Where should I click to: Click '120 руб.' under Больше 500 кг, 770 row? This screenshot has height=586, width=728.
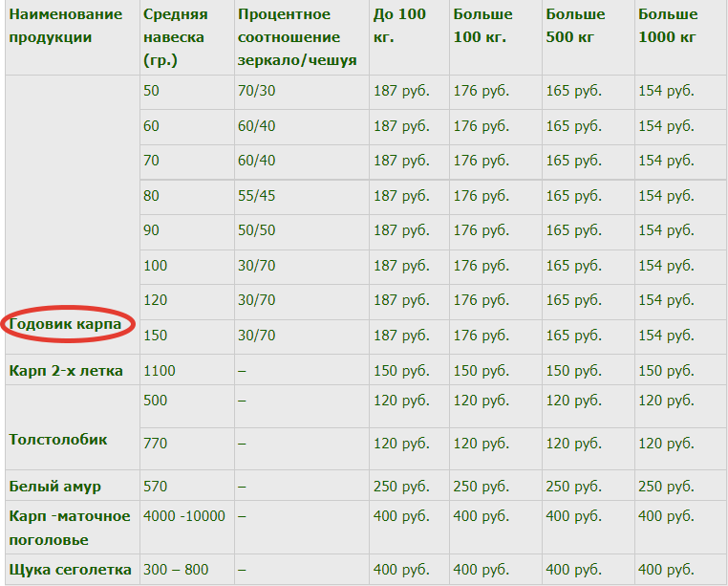[x=574, y=444]
